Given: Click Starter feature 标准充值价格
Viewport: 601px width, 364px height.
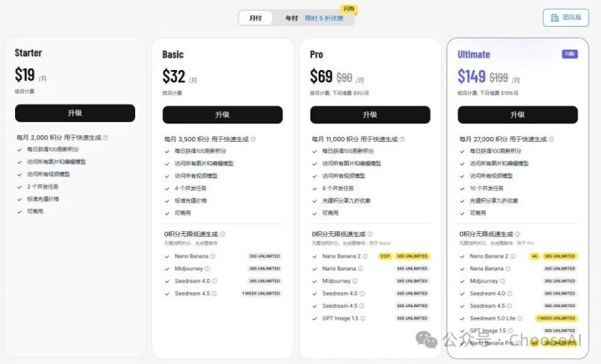Looking at the screenshot, I should pos(43,199).
